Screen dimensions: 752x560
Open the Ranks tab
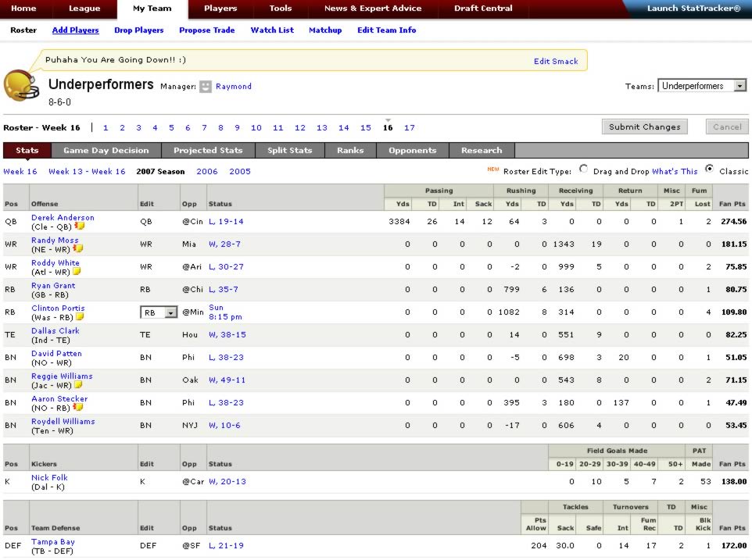(x=350, y=151)
